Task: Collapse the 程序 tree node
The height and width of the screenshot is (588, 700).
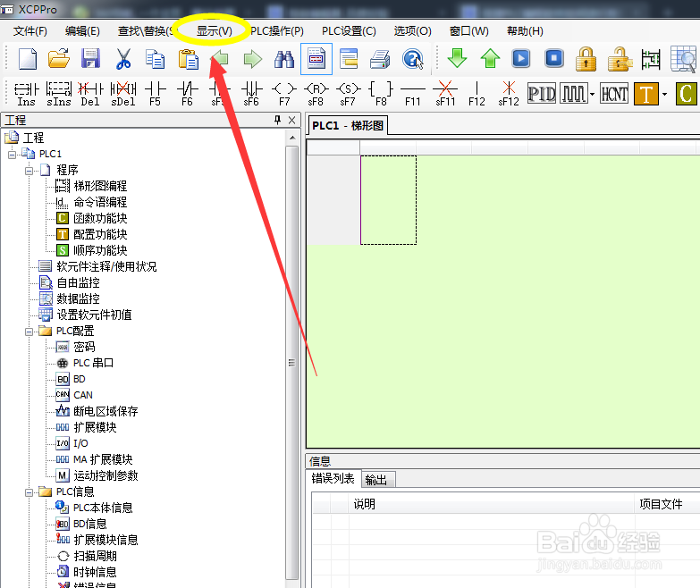Action: (x=29, y=171)
